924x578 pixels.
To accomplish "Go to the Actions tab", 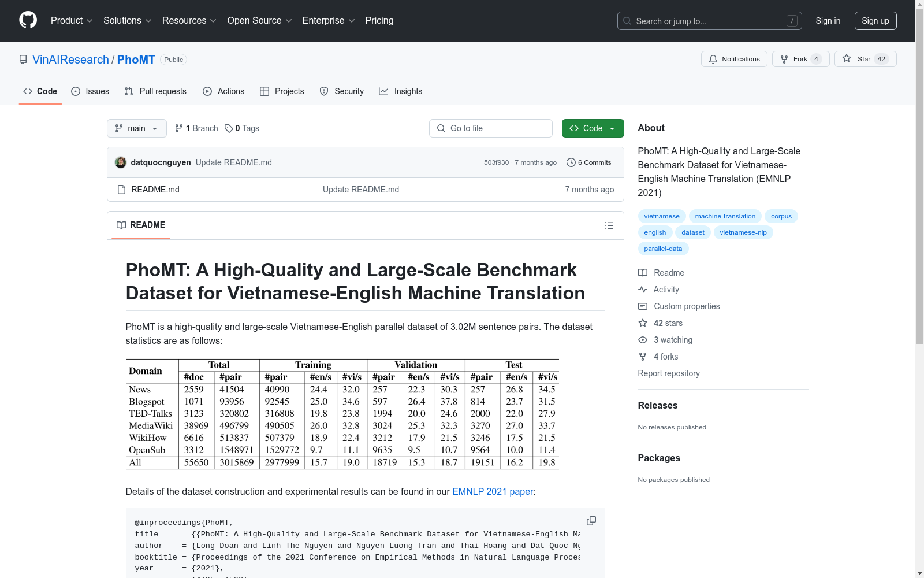I will [223, 91].
